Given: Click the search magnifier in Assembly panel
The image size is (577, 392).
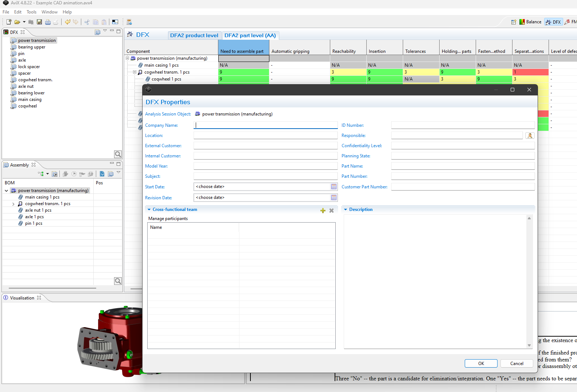Looking at the screenshot, I should pyautogui.click(x=118, y=281).
